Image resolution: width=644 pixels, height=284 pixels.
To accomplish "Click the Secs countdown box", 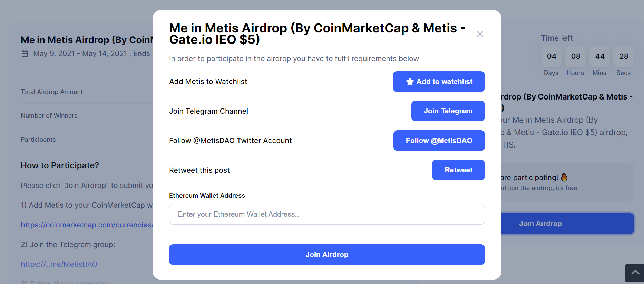I will click(x=624, y=56).
